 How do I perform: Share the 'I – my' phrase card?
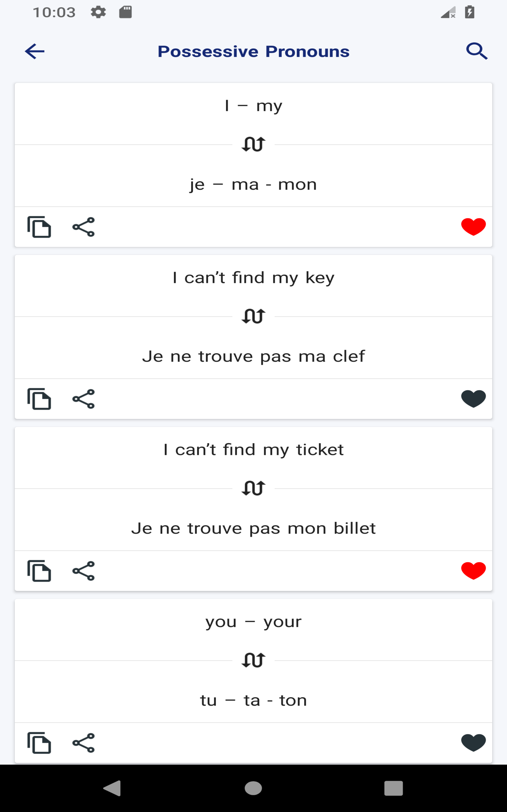click(83, 227)
